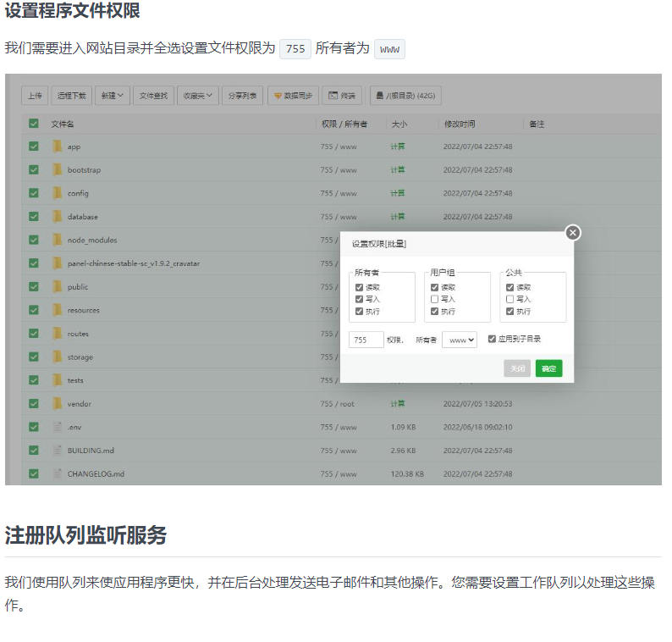672x642 pixels.
Task: Click the 755 inline code in instructions
Action: point(295,49)
